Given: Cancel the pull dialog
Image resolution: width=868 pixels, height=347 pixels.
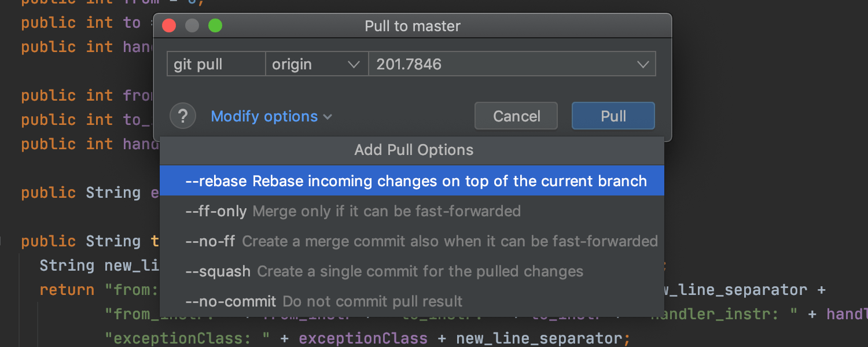Looking at the screenshot, I should click(x=516, y=116).
